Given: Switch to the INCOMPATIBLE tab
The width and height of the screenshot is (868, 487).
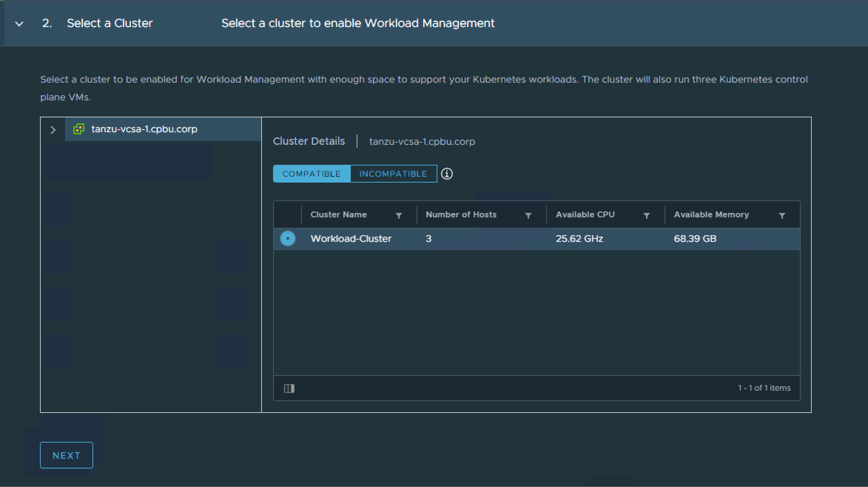Looking at the screenshot, I should (x=393, y=174).
